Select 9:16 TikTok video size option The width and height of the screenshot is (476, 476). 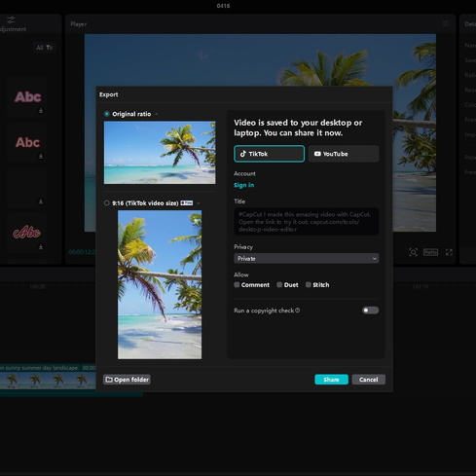(107, 203)
